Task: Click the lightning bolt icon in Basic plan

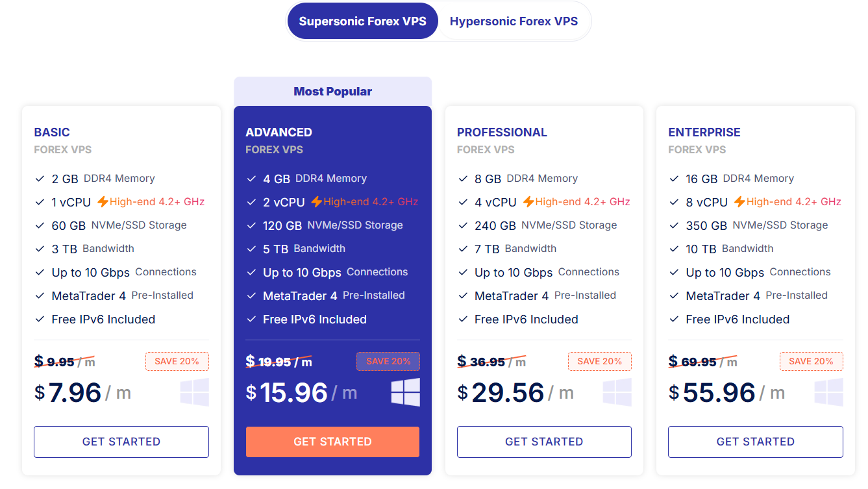Action: point(103,202)
